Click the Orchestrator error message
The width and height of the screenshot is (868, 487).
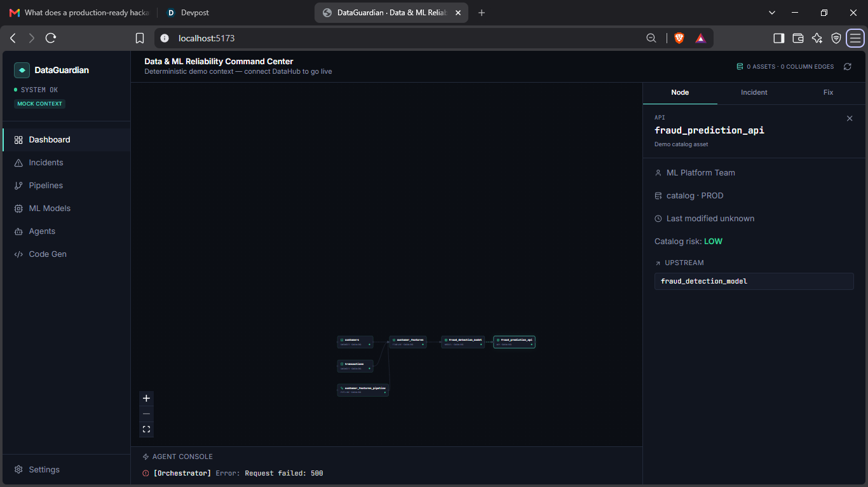click(238, 473)
